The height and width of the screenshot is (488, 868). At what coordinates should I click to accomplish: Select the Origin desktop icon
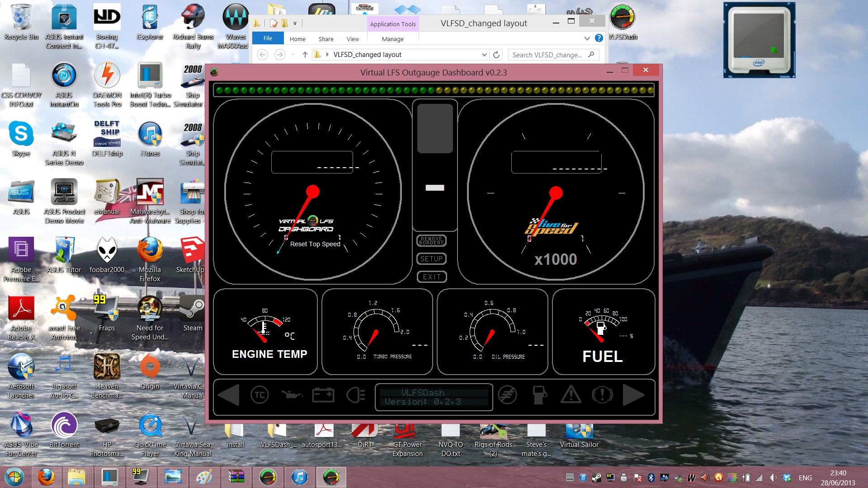[x=150, y=371]
